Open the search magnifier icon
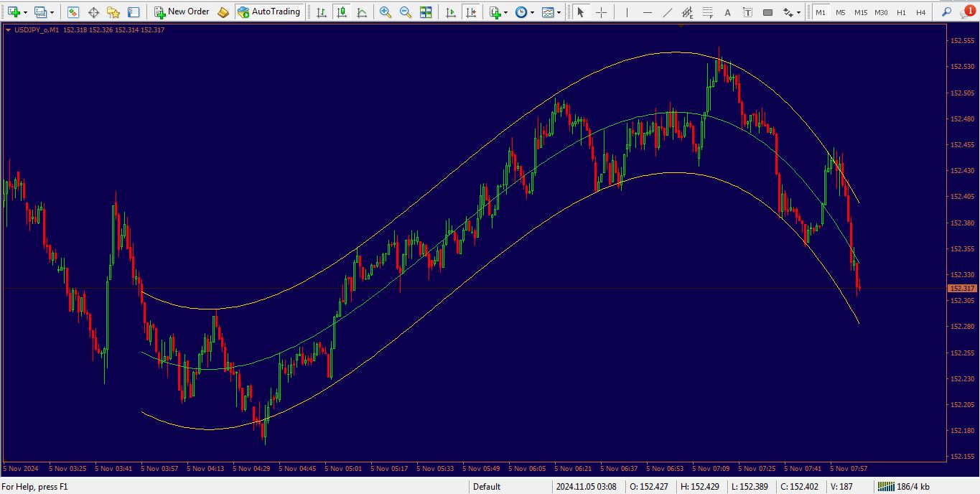The height and width of the screenshot is (494, 980). (947, 12)
